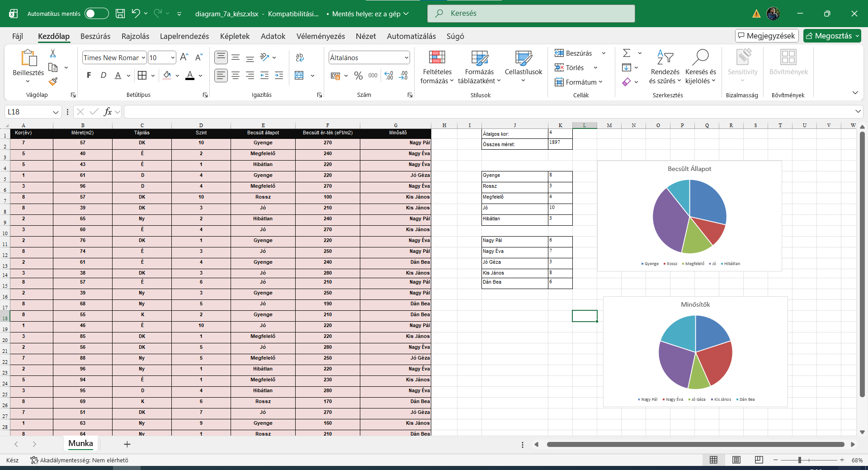Expand the Name Box dropdown arrow
Image resolution: width=868 pixels, height=470 pixels.
(x=56, y=112)
